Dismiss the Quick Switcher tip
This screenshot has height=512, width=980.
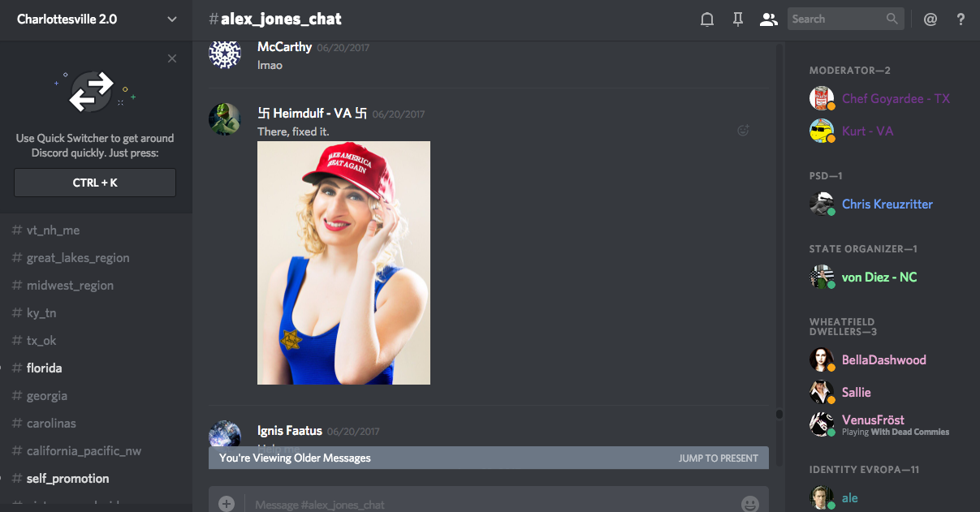(x=172, y=58)
